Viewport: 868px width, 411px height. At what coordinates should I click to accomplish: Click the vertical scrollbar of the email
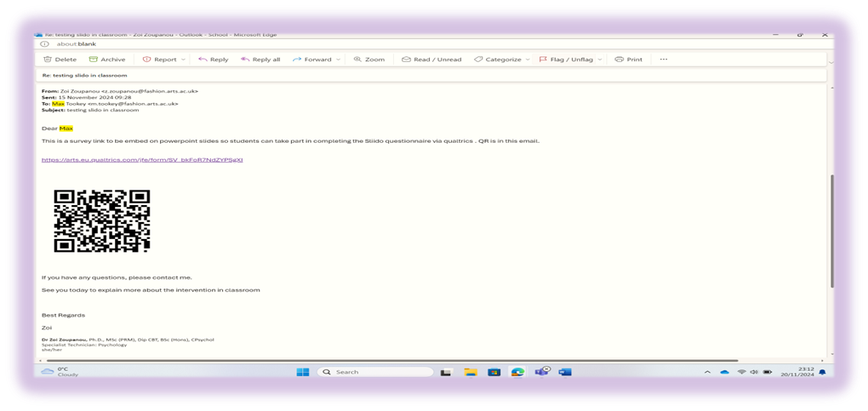[x=831, y=231]
